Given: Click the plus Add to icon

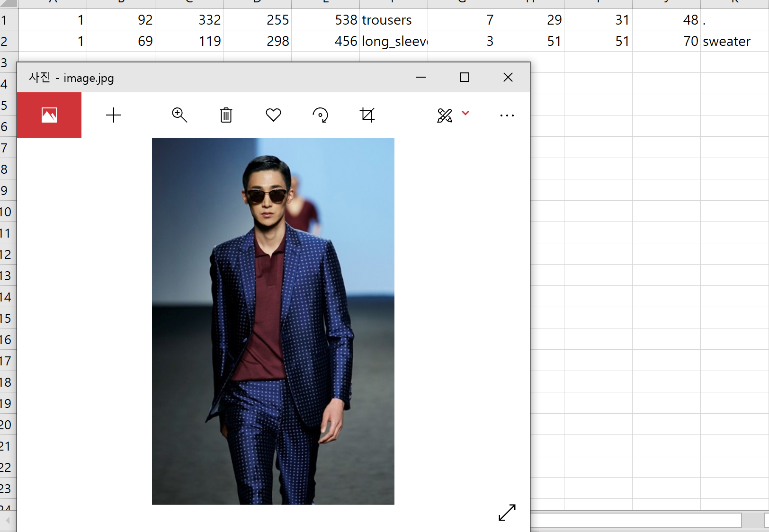Looking at the screenshot, I should [114, 115].
